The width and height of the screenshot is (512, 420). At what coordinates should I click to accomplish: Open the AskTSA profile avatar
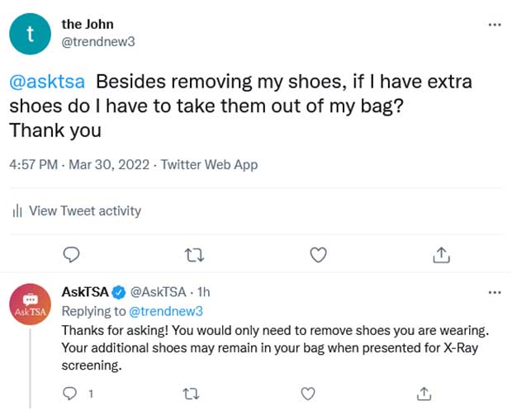(x=30, y=304)
